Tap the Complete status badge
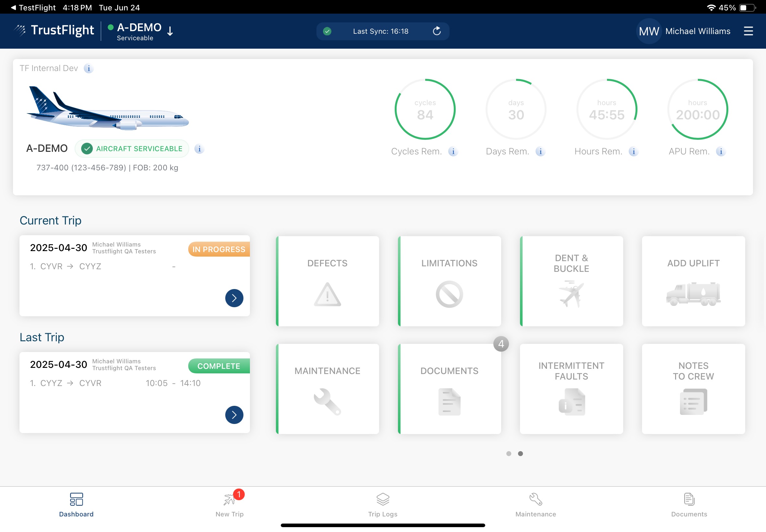The width and height of the screenshot is (766, 532). coord(219,366)
